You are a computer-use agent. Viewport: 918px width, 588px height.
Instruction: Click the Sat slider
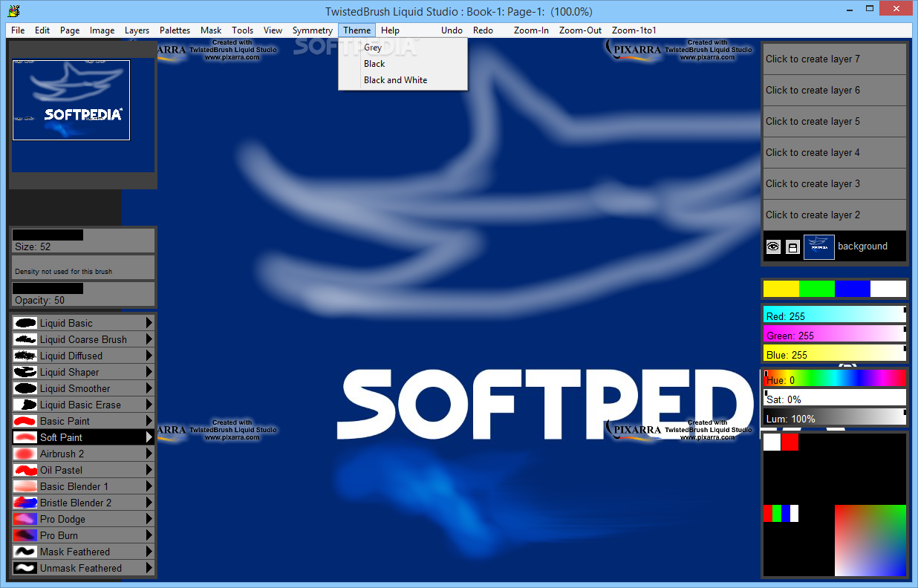pyautogui.click(x=835, y=397)
